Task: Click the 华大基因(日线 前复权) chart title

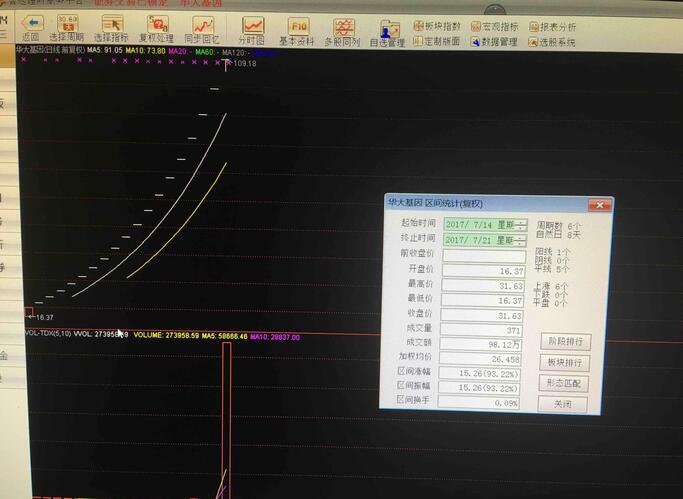Action: (51, 50)
